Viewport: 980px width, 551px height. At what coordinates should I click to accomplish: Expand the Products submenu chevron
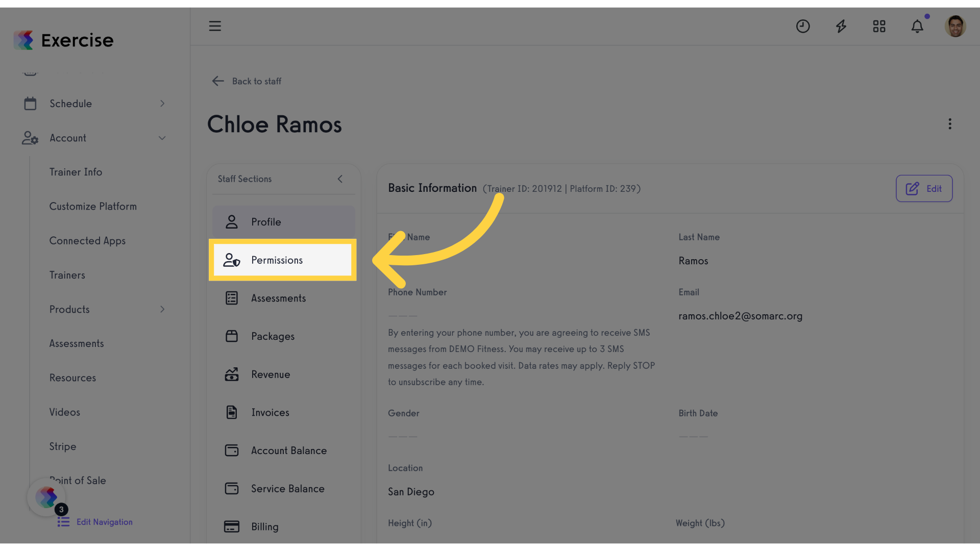pos(162,309)
